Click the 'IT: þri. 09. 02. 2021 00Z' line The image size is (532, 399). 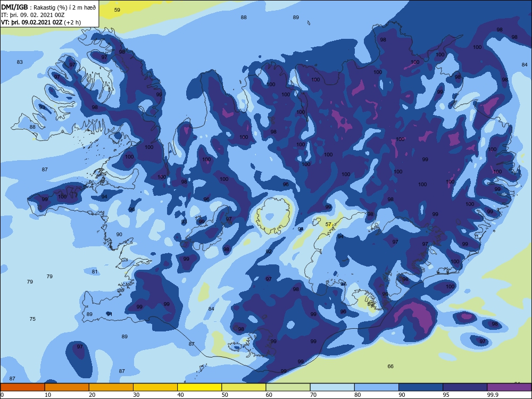point(32,15)
